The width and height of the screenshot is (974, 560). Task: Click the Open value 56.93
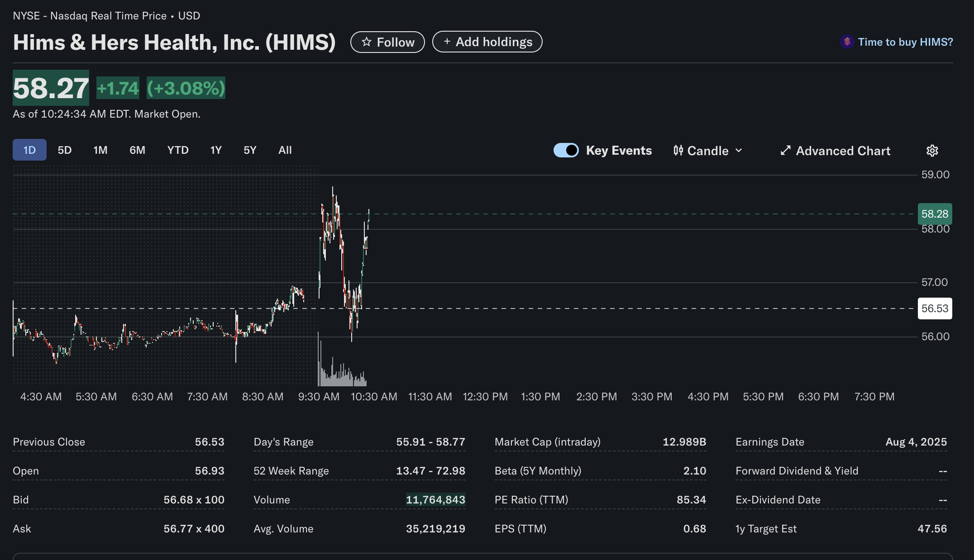210,471
